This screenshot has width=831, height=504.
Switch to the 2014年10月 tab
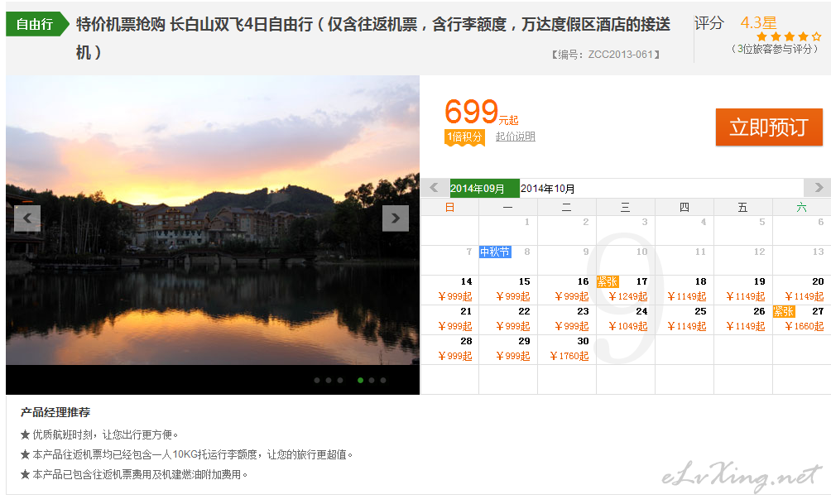point(547,188)
